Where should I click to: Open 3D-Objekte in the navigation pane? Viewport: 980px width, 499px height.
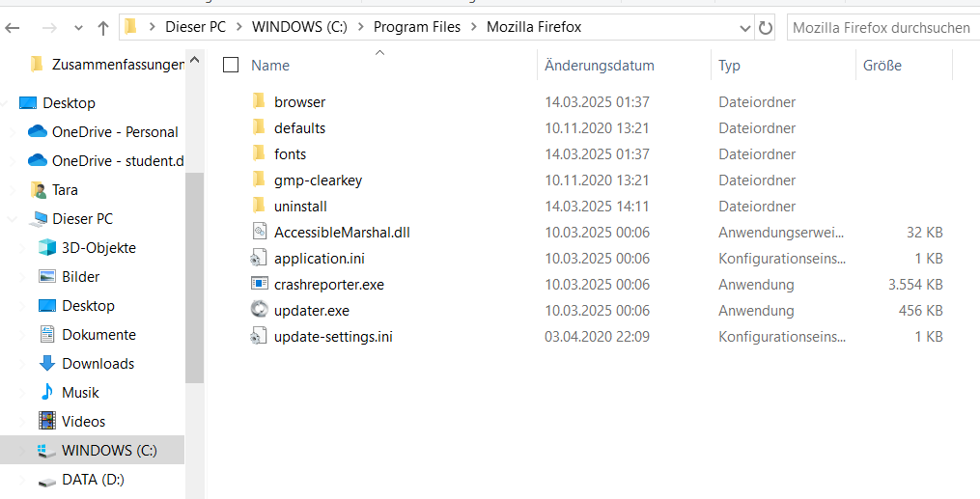click(98, 248)
